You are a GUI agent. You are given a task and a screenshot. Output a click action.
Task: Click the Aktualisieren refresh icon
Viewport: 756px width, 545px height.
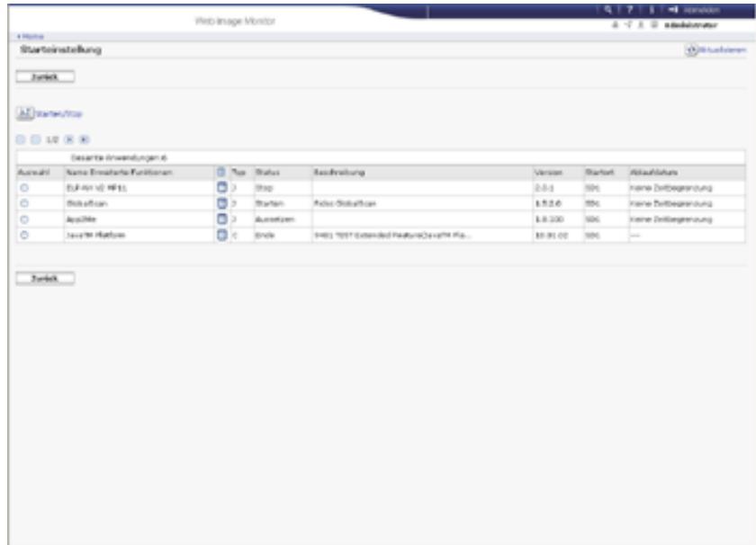tap(691, 50)
